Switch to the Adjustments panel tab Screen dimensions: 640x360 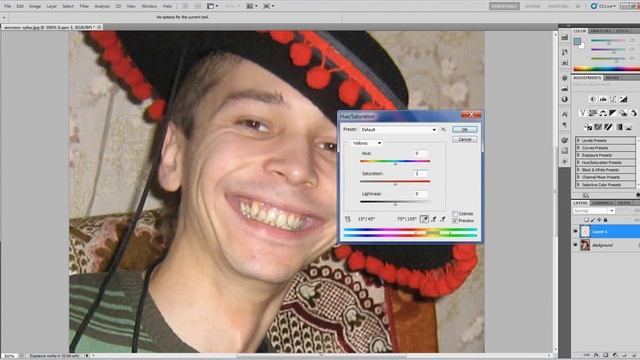[587, 78]
